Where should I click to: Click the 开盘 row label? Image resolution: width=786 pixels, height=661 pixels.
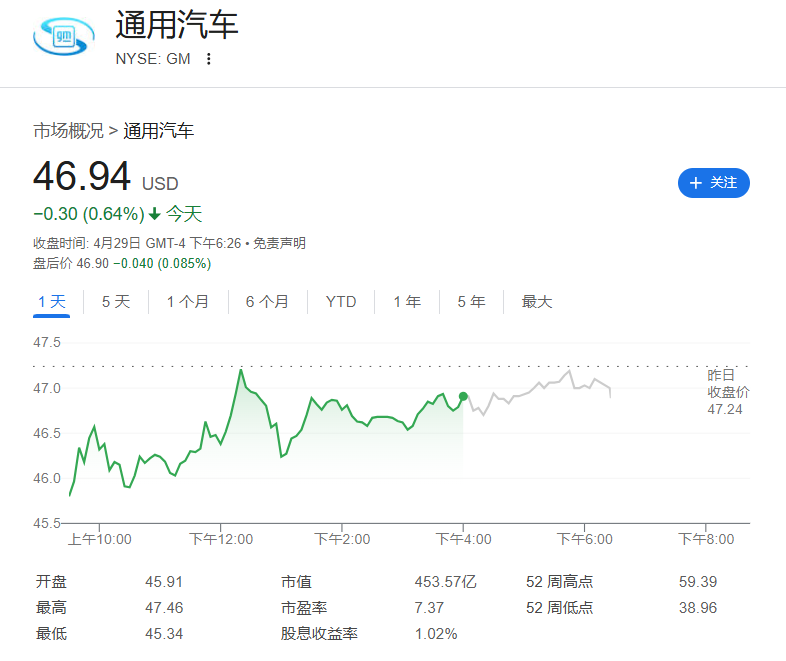[51, 582]
